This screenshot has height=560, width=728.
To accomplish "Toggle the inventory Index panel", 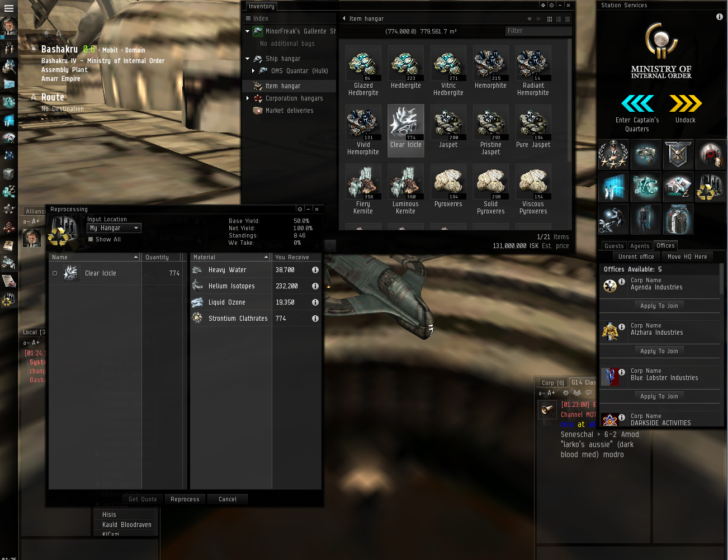I will click(257, 18).
